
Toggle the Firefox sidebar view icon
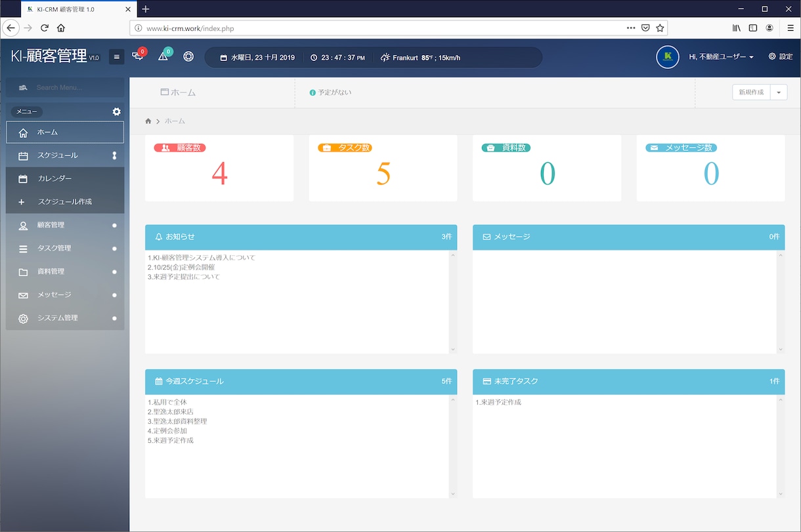[753, 28]
